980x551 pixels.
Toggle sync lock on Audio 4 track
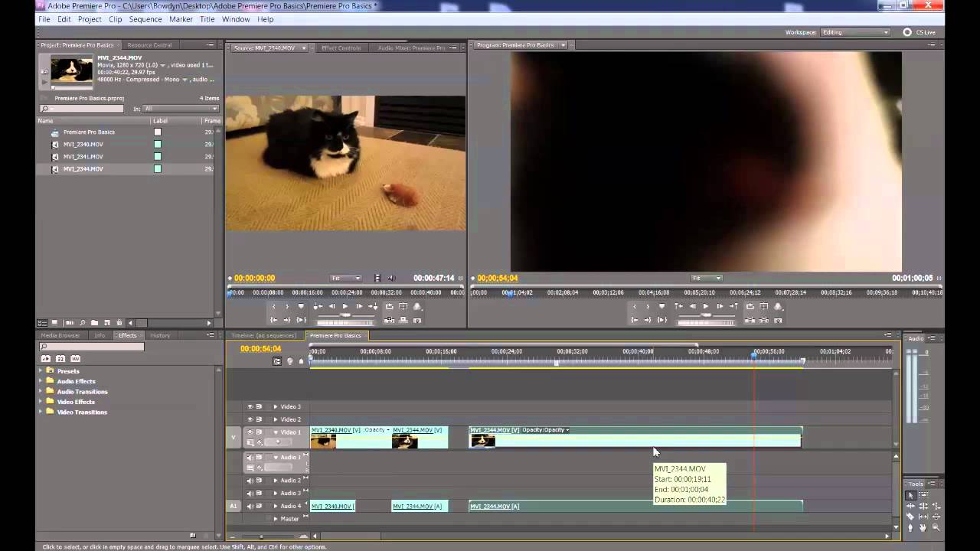(259, 506)
